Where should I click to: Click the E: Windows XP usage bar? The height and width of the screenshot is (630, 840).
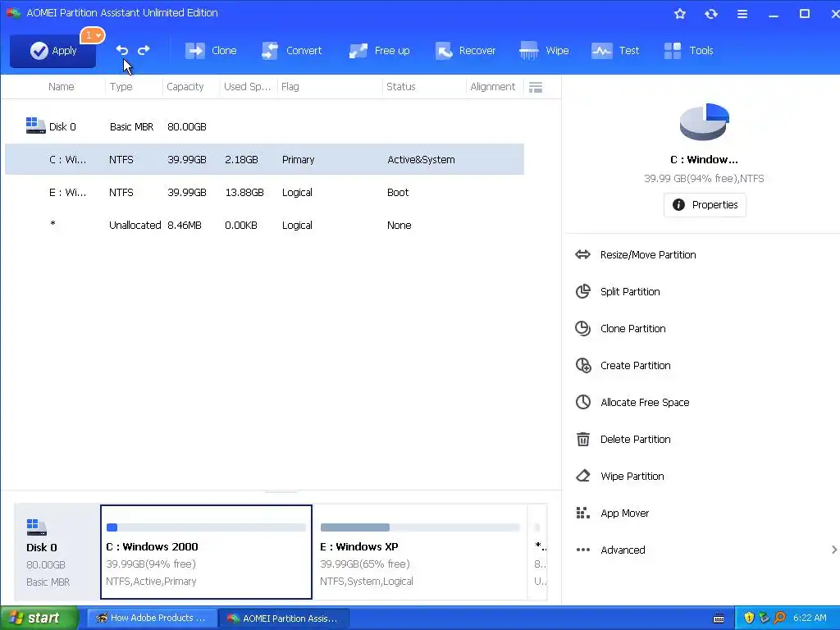click(420, 527)
